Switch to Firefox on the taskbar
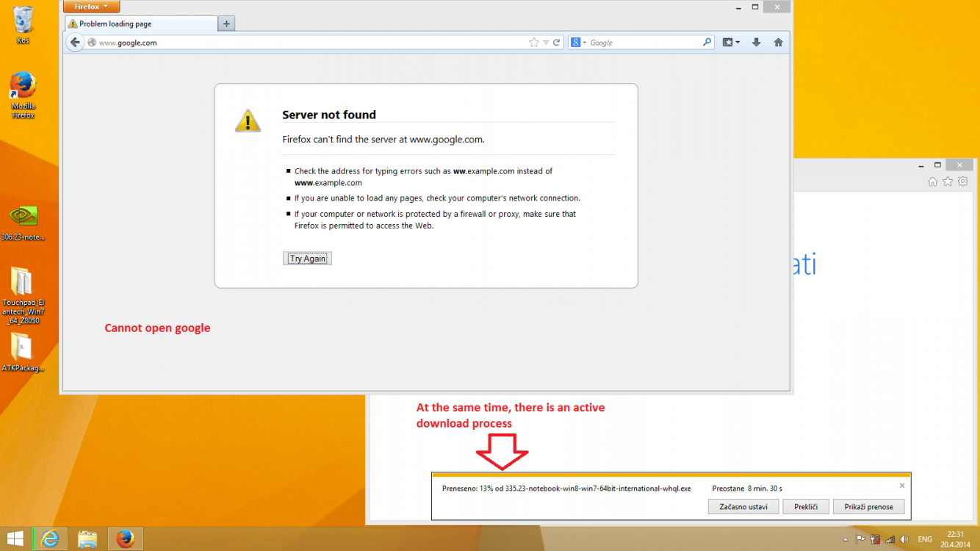Viewport: 980px width, 551px height. click(125, 539)
